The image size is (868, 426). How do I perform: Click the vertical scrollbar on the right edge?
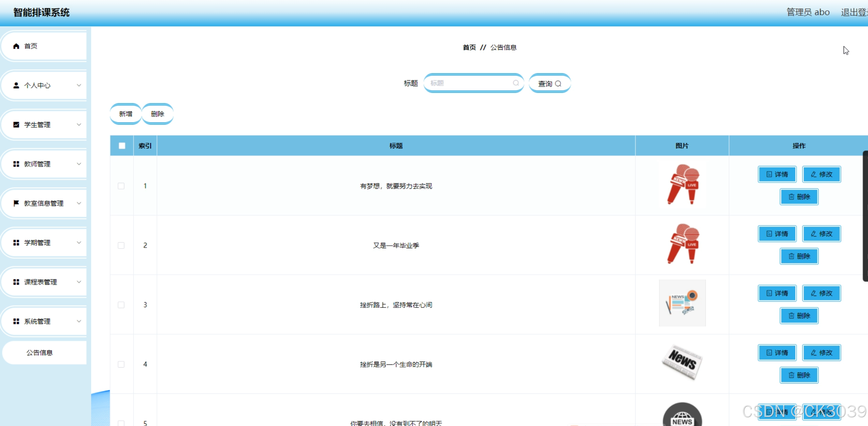click(x=865, y=216)
